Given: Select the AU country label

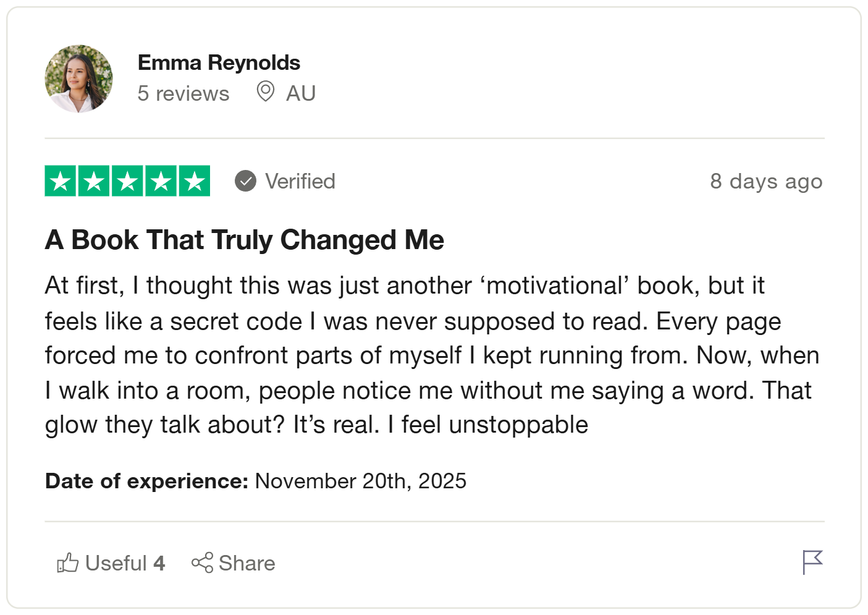Looking at the screenshot, I should (301, 93).
